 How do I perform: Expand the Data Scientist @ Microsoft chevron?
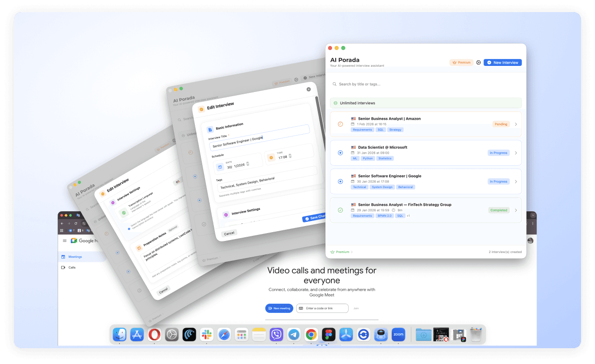516,153
